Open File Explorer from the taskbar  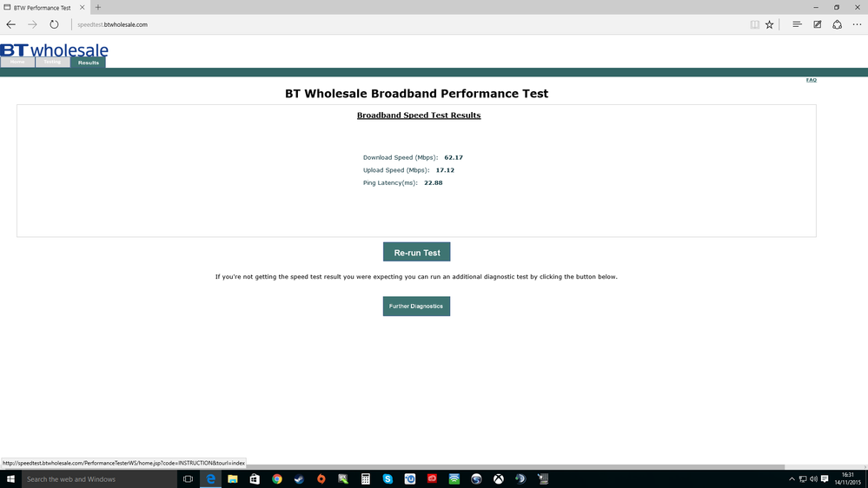click(x=233, y=479)
